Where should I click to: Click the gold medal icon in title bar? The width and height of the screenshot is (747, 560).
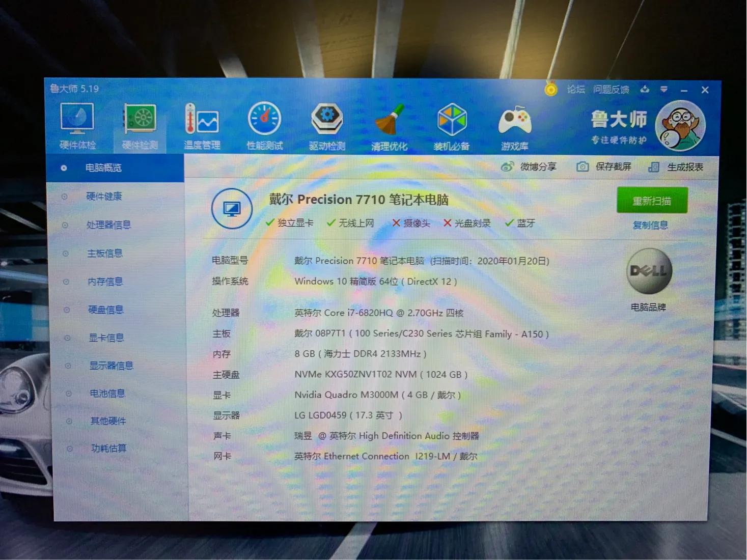550,89
